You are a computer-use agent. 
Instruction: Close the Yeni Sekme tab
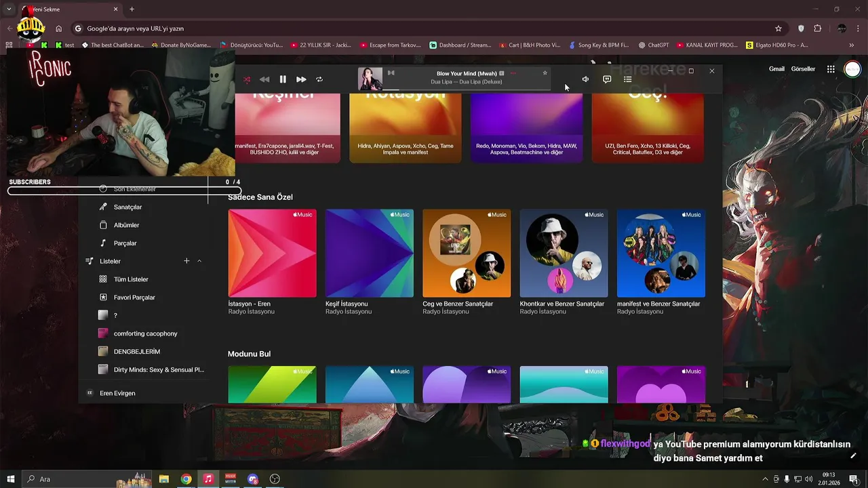coord(116,9)
